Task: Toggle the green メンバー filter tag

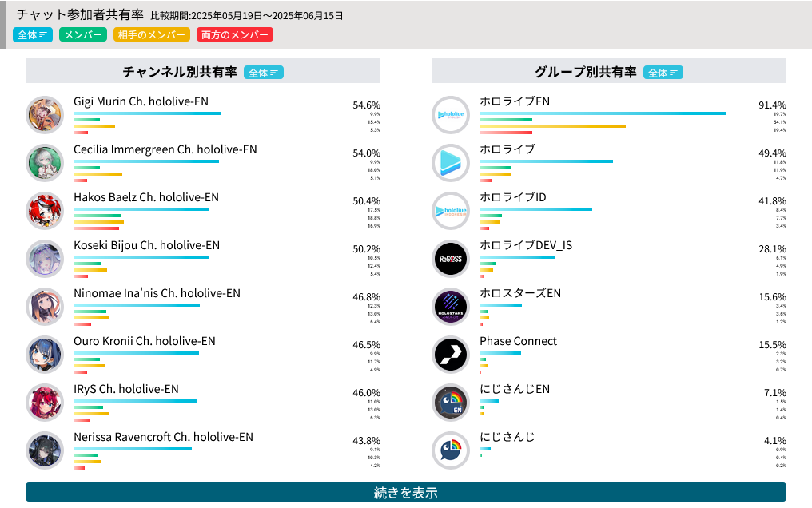Action: 83,34
